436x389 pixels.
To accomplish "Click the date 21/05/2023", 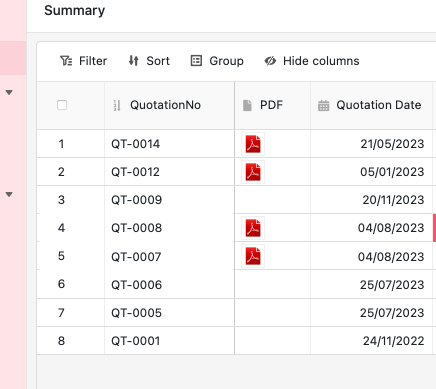I will coord(392,144).
